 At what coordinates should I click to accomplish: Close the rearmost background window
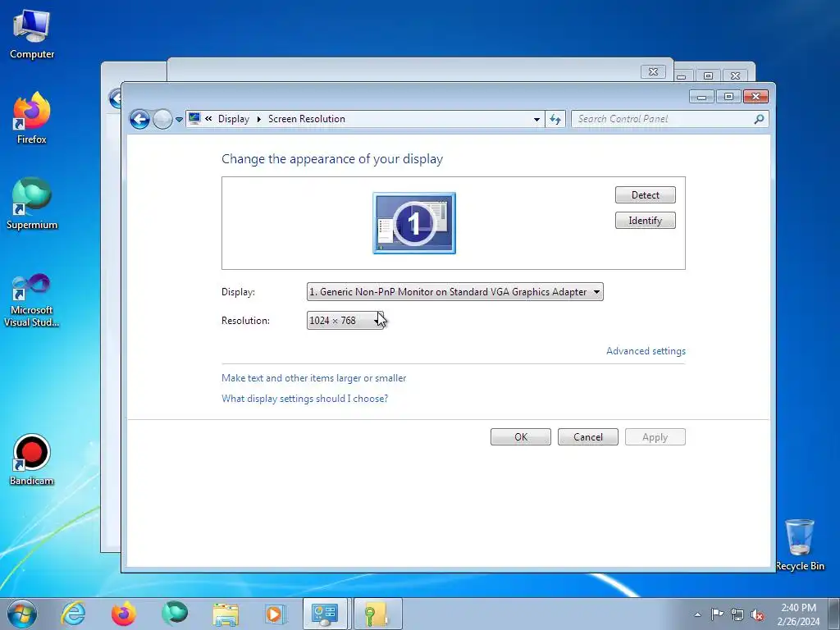(x=736, y=75)
